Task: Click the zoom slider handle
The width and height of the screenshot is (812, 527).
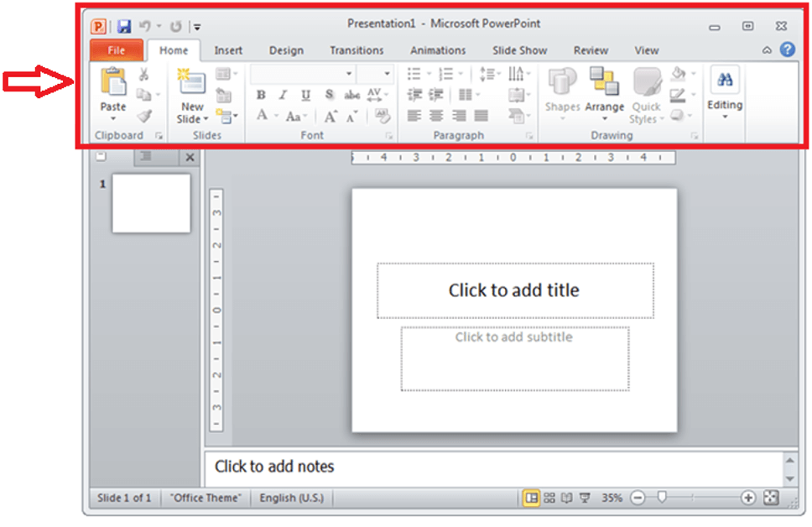Action: point(662,498)
